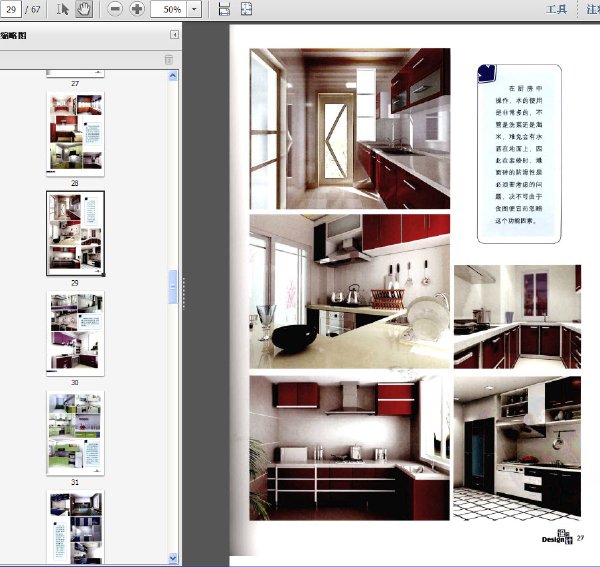The height and width of the screenshot is (567, 600).
Task: Select page 29 thumbnail
Action: (75, 233)
